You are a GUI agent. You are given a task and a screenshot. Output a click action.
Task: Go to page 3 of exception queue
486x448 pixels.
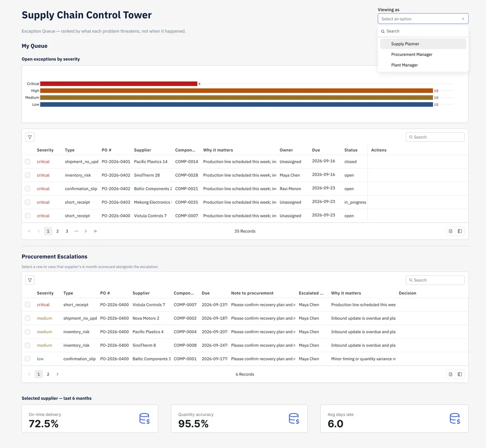[x=67, y=231]
